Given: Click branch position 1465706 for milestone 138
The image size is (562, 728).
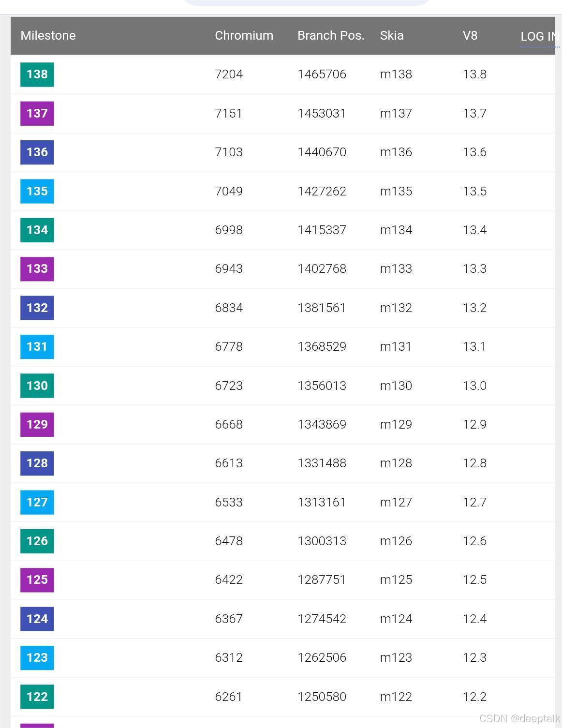Looking at the screenshot, I should 322,74.
